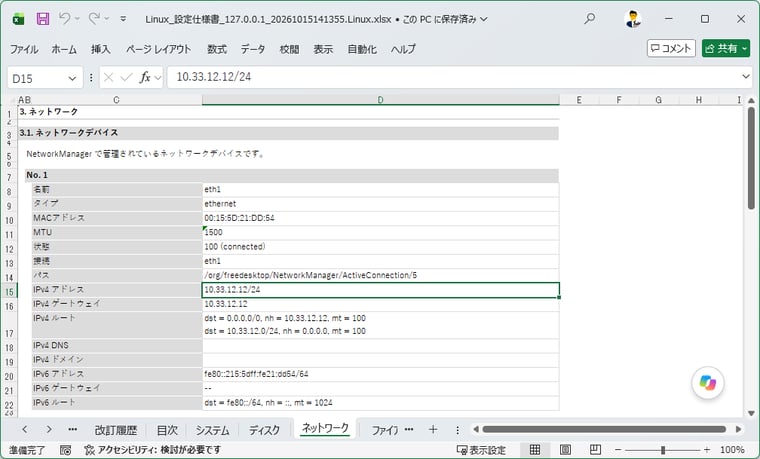Select the ActiveConnection/5 path cell
The height and width of the screenshot is (459, 760).
point(380,275)
